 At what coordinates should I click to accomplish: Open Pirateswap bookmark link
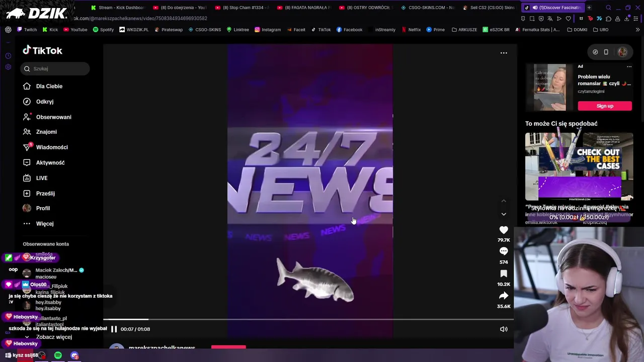point(169,30)
